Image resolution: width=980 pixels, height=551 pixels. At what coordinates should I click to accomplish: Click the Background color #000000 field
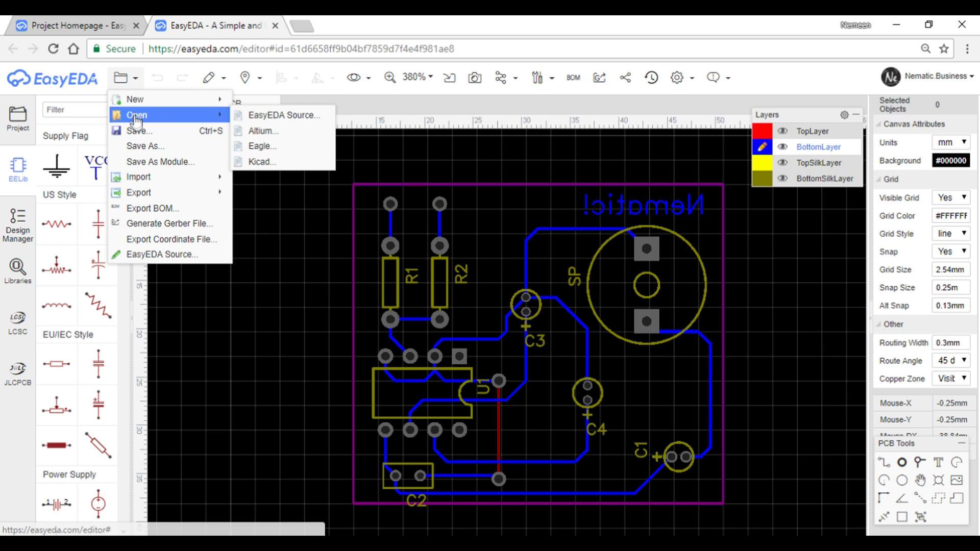(951, 160)
